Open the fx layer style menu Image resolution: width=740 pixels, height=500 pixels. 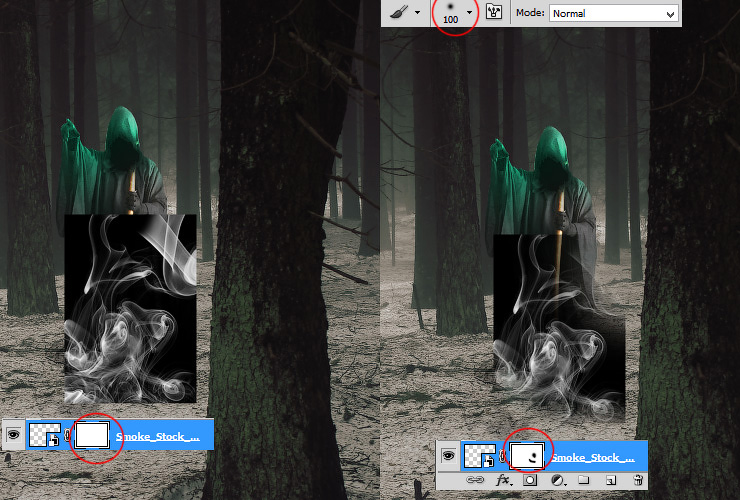[504, 480]
